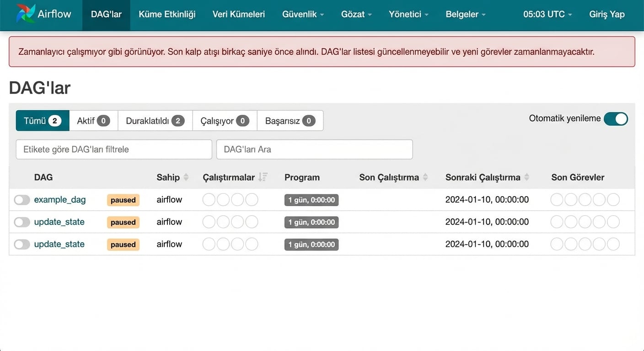
Task: Expand the Yönetici menu
Action: [408, 14]
